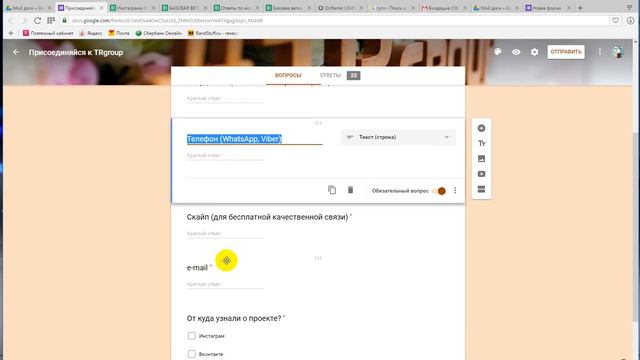Open a new browser tab
The image size is (640, 360).
pyautogui.click(x=580, y=8)
